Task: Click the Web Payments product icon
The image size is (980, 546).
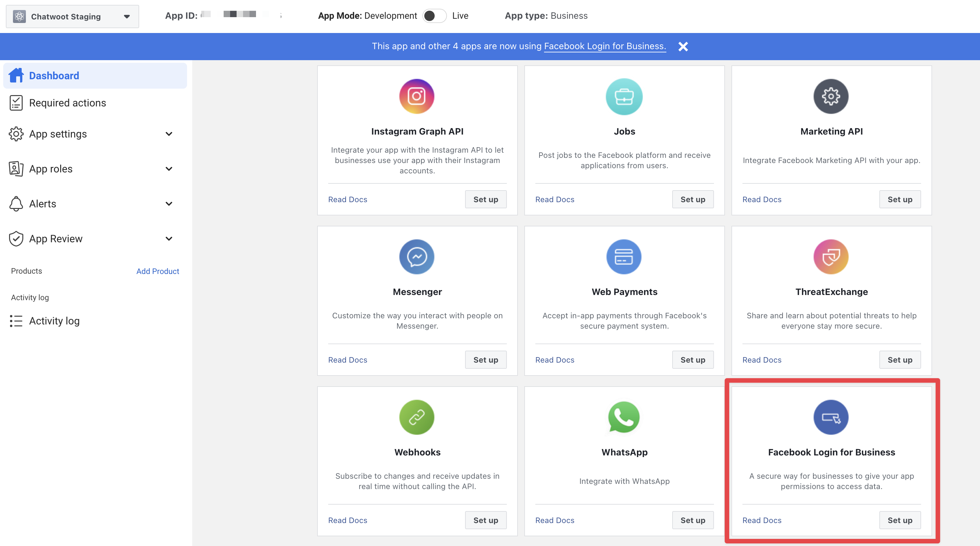Action: coord(624,256)
